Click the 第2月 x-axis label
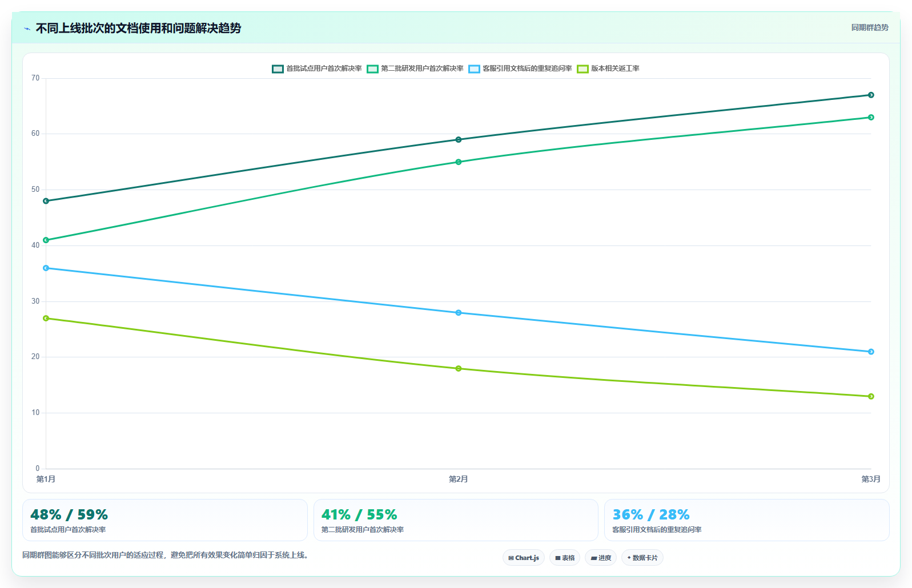 coord(459,479)
